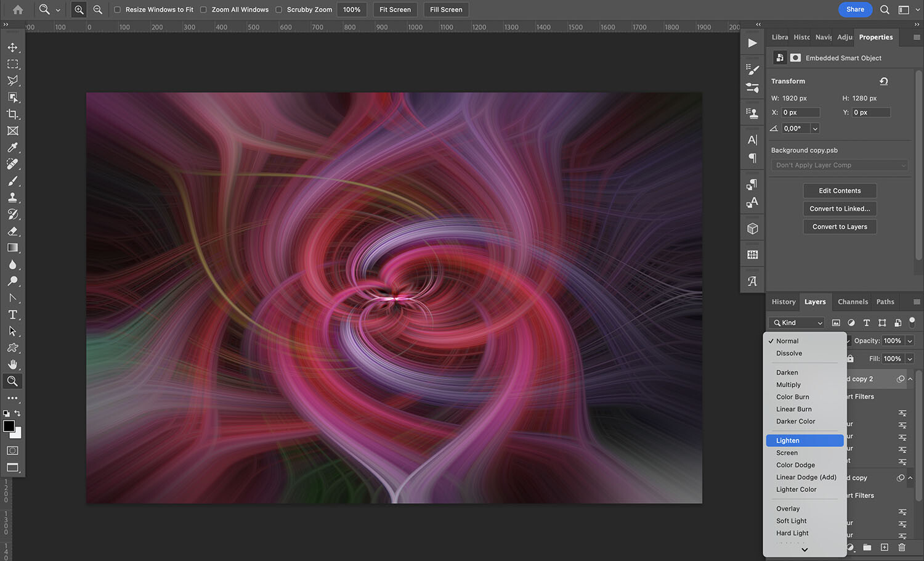
Task: Enable the Zoom All Windows checkbox
Action: click(x=203, y=9)
